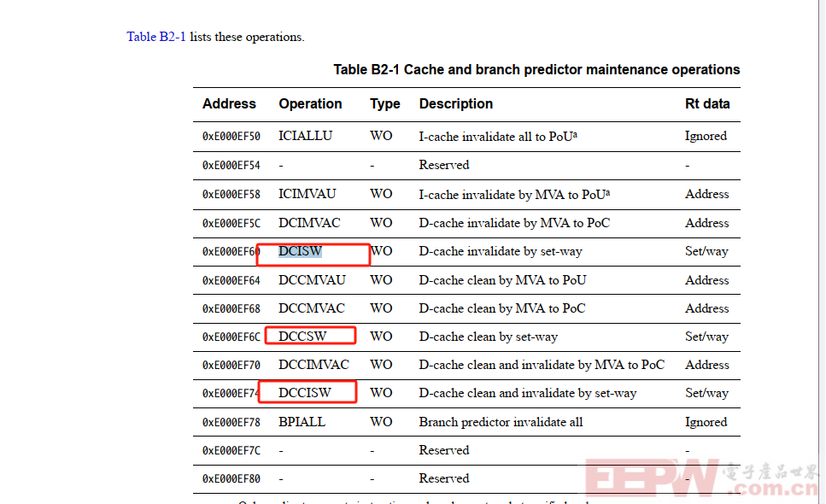
Task: Click the BPIALL operation name
Action: [302, 422]
